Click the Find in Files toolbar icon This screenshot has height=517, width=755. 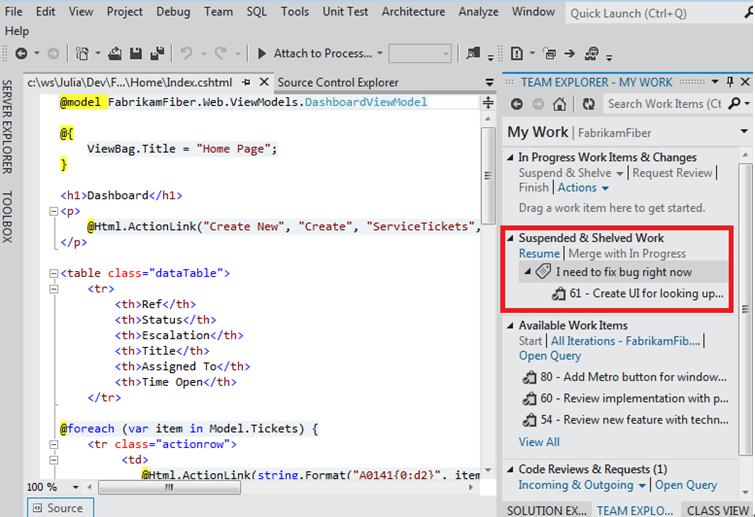[x=473, y=53]
